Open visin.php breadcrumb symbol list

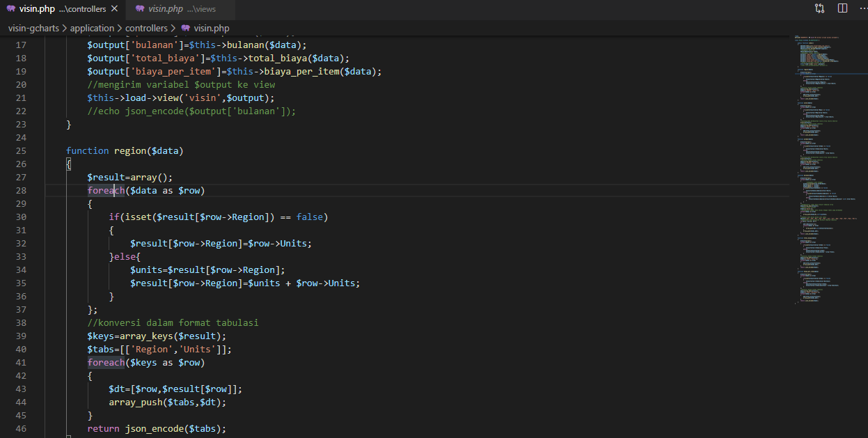(x=212, y=28)
